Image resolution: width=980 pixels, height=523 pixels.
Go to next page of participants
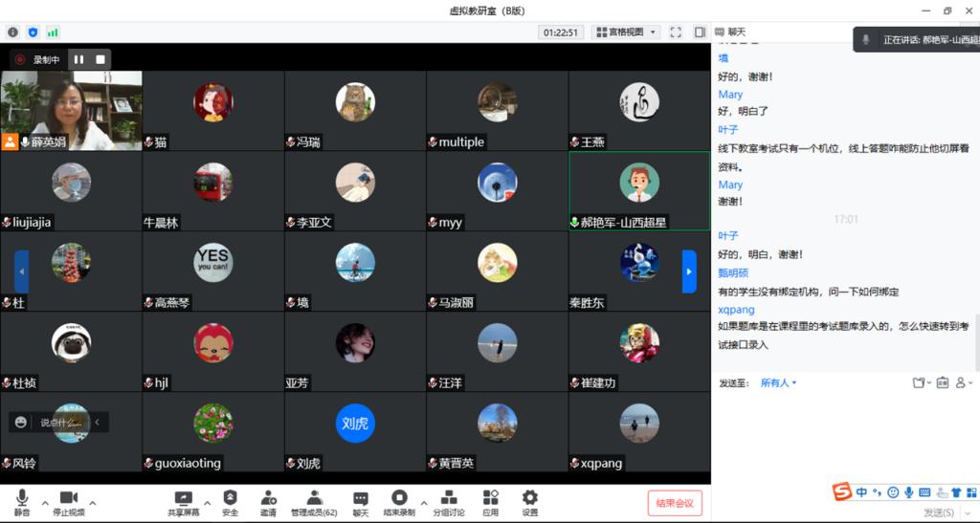pos(688,272)
